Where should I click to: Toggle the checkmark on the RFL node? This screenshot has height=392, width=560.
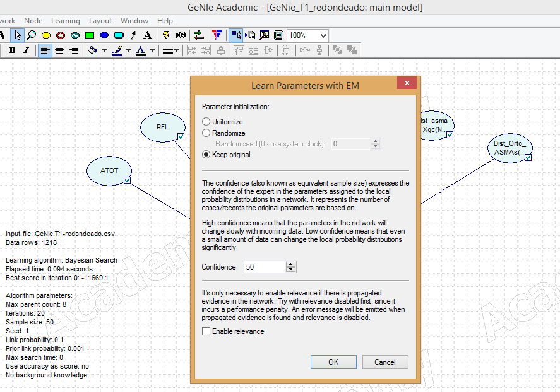pyautogui.click(x=181, y=137)
